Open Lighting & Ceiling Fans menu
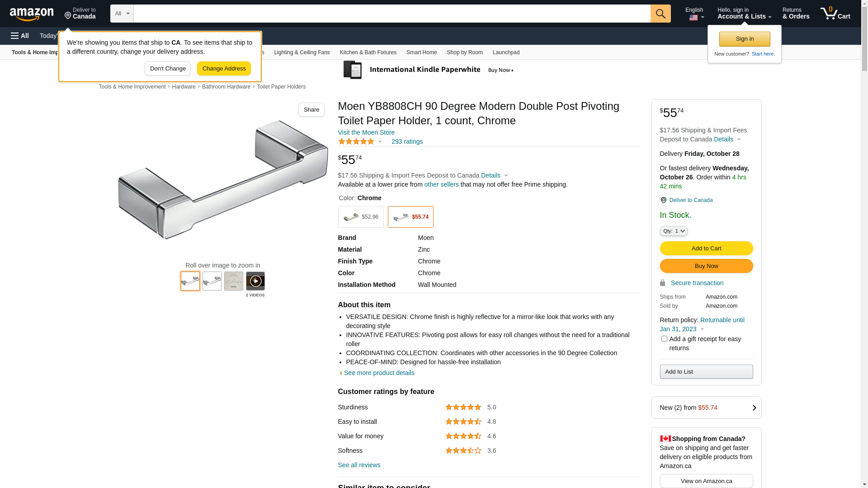Screen dimensions: 868x488 pyautogui.click(x=302, y=52)
